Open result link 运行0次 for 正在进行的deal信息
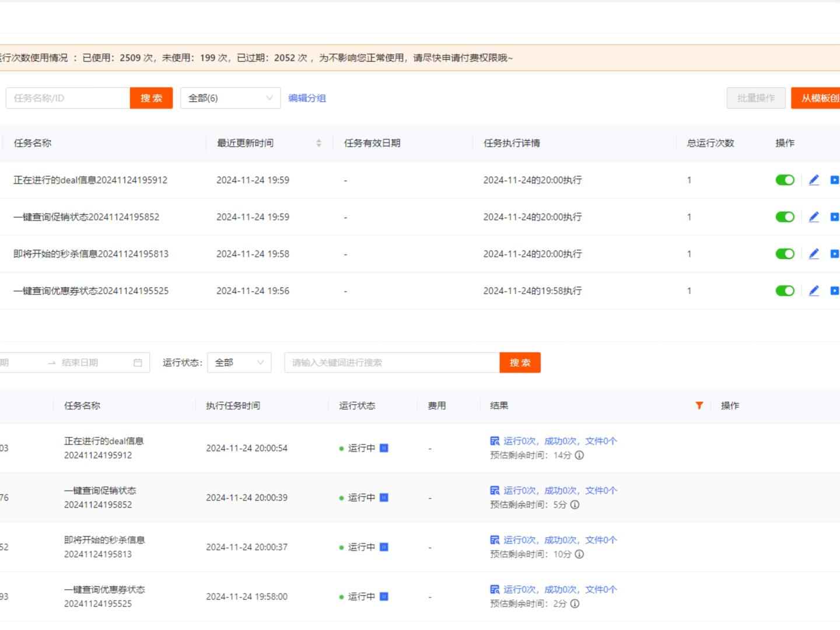This screenshot has height=630, width=840. coord(520,441)
